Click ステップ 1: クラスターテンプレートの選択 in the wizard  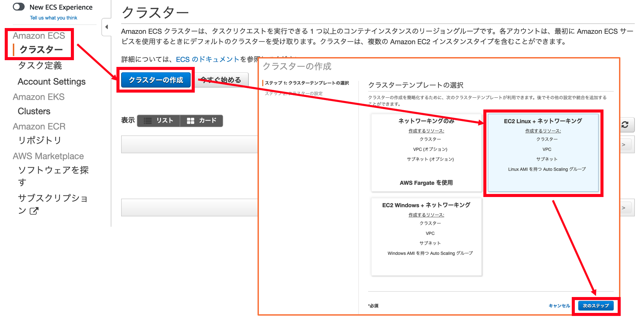[x=307, y=83]
